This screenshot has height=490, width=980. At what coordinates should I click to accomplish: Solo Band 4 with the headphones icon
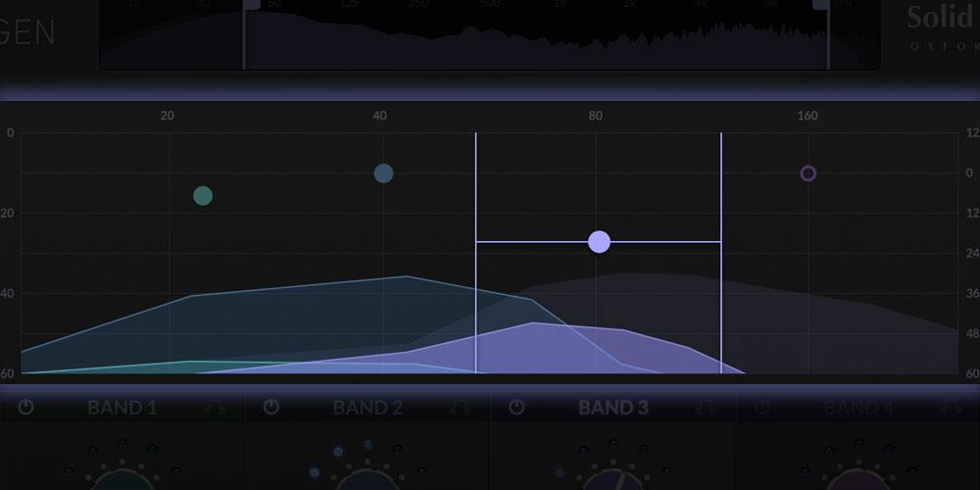(952, 408)
